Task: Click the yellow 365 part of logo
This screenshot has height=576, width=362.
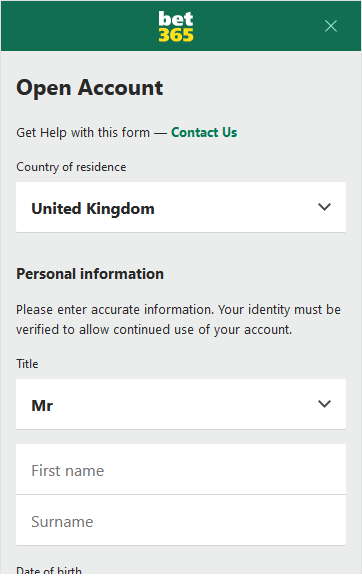Action: (176, 35)
